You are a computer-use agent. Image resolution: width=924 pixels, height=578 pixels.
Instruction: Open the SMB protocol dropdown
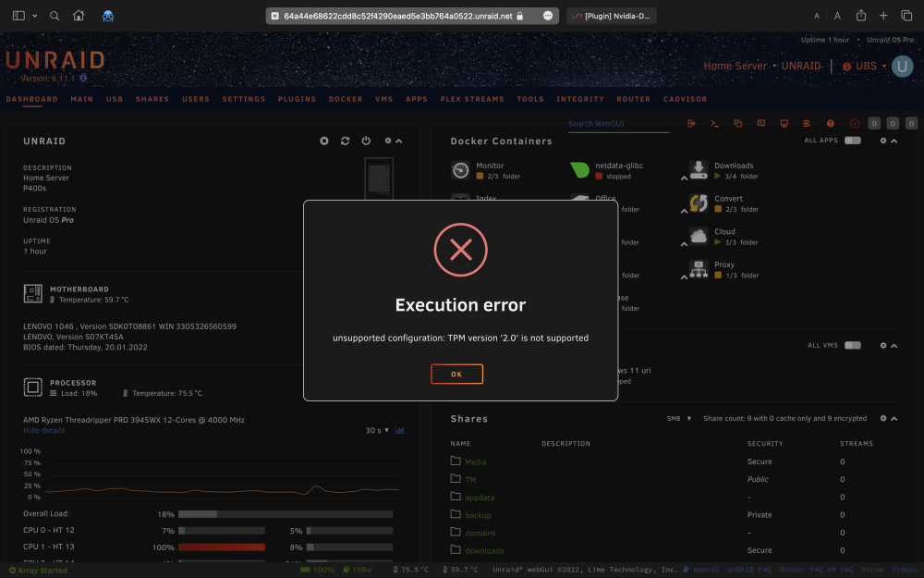(679, 419)
